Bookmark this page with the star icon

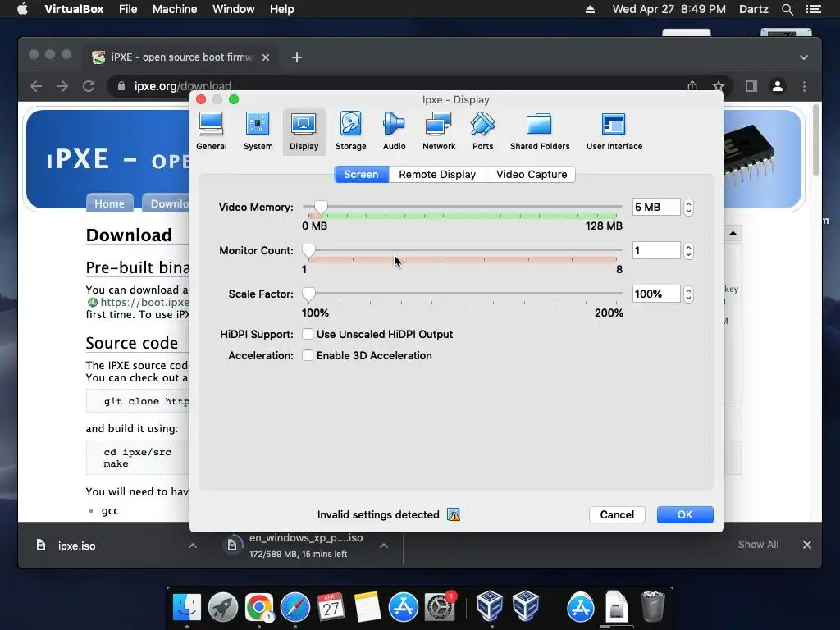(x=719, y=86)
